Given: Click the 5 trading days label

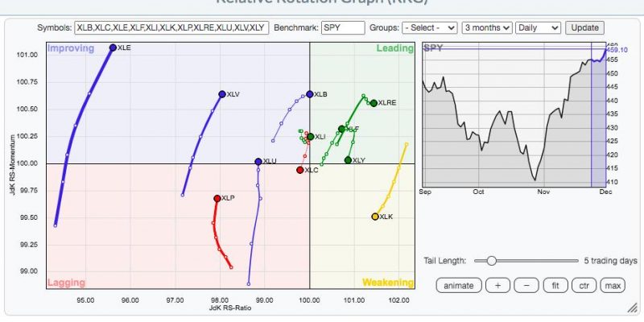Looking at the screenshot, I should point(611,261).
